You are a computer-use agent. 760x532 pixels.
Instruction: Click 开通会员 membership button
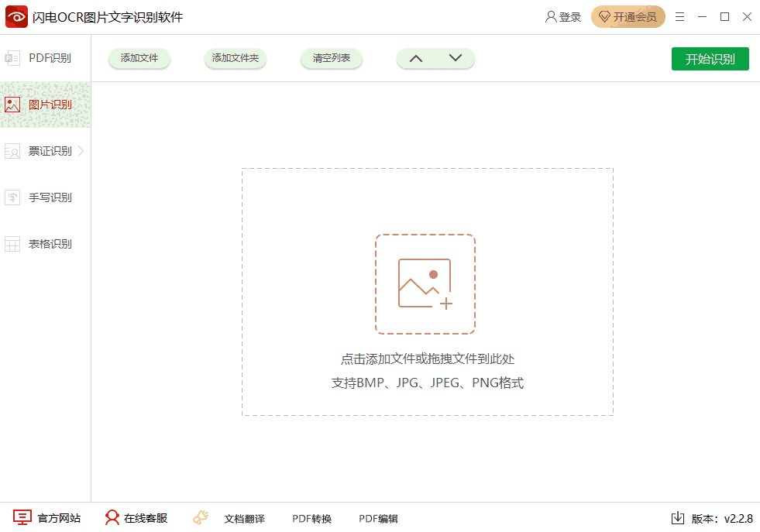click(x=628, y=16)
